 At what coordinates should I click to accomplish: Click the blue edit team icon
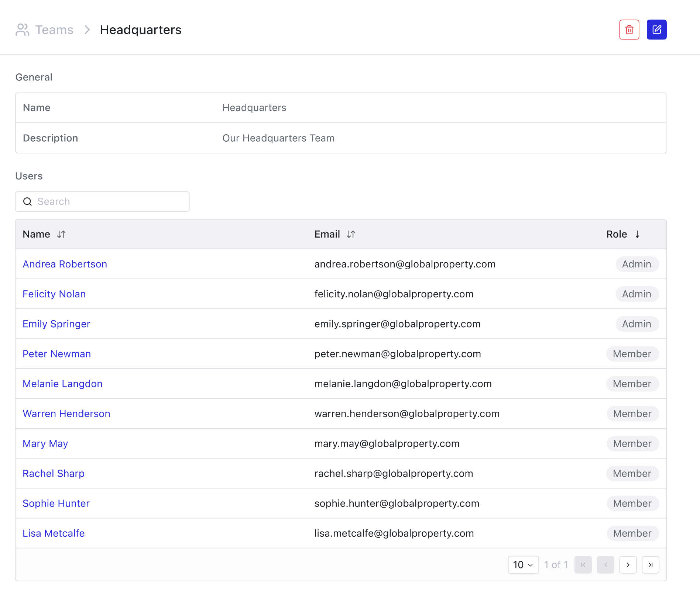coord(656,30)
